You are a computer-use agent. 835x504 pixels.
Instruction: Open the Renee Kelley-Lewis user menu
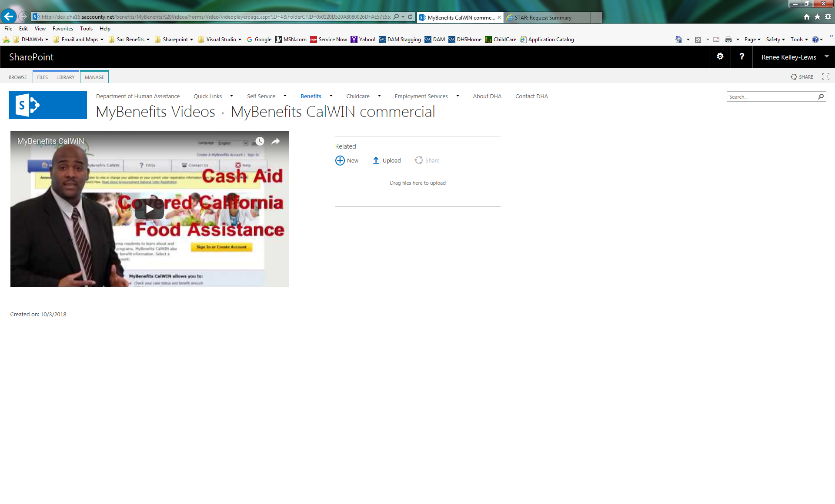[794, 57]
